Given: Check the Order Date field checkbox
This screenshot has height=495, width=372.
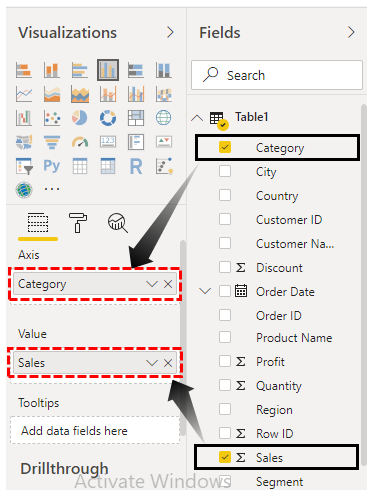Looking at the screenshot, I should click(225, 291).
